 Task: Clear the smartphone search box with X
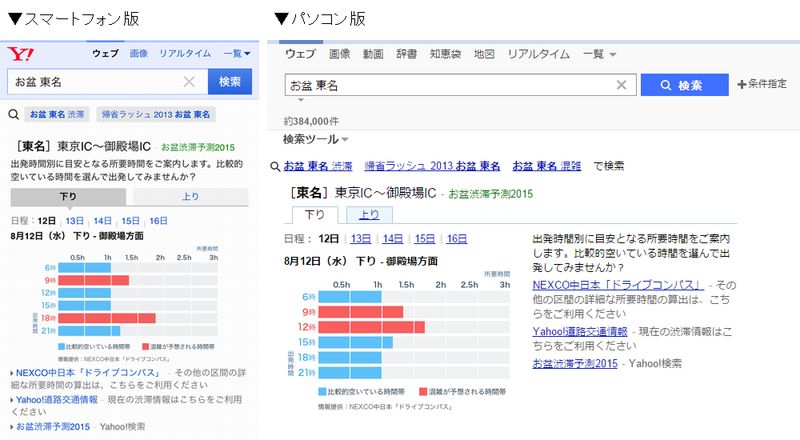pos(189,82)
